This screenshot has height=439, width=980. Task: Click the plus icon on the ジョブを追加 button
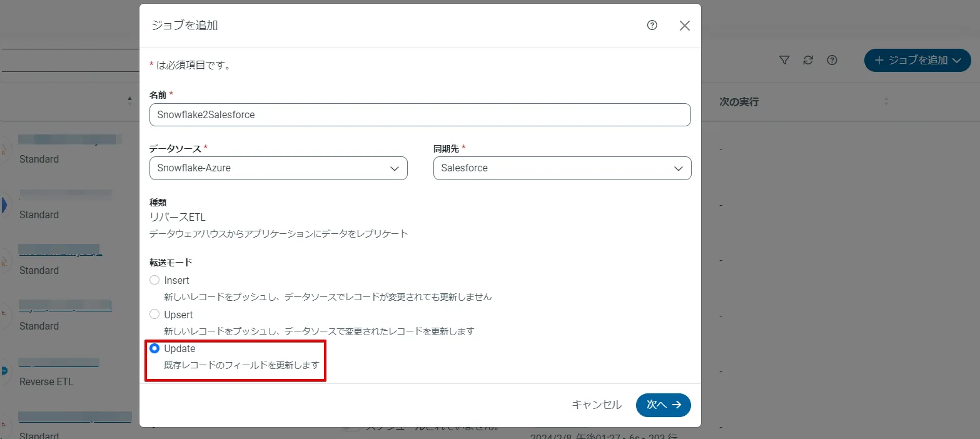pos(879,60)
